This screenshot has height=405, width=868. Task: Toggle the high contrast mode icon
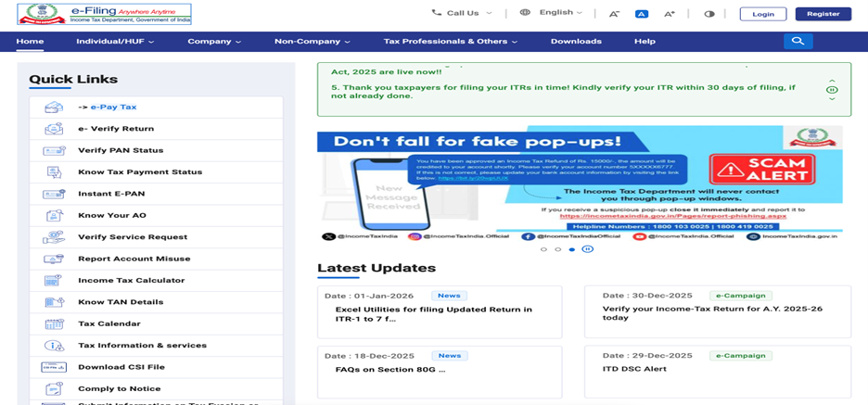pyautogui.click(x=709, y=14)
